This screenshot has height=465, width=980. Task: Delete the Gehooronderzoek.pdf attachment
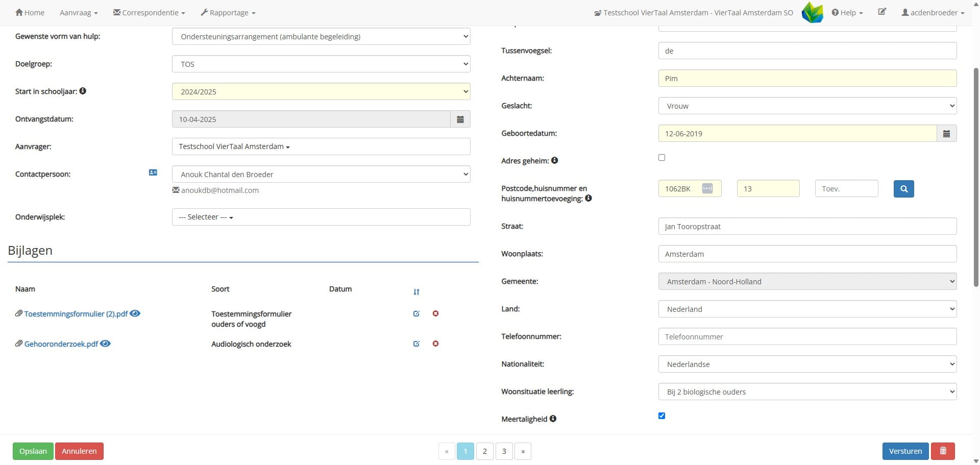coord(435,344)
